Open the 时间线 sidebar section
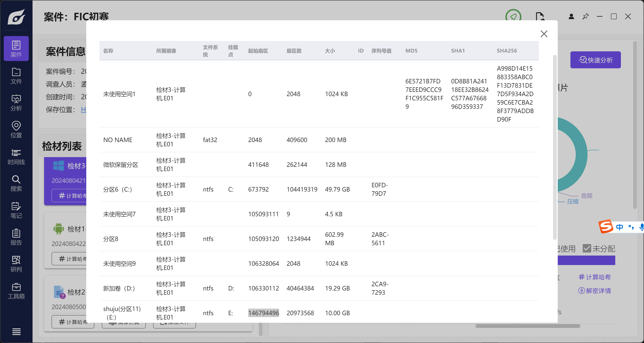Image resolution: width=644 pixels, height=343 pixels. coord(16,157)
